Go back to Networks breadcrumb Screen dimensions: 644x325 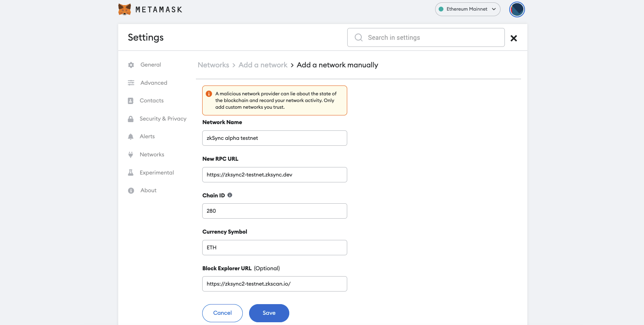(x=213, y=65)
